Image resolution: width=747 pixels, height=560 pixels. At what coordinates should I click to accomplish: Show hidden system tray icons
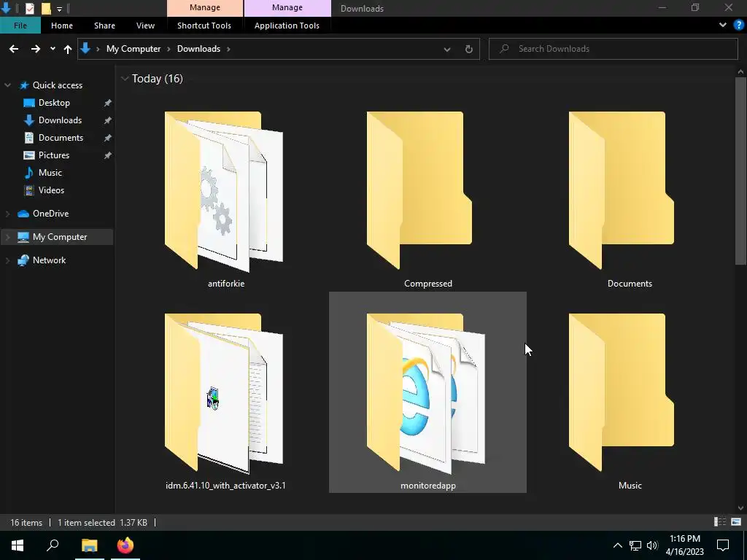tap(617, 545)
